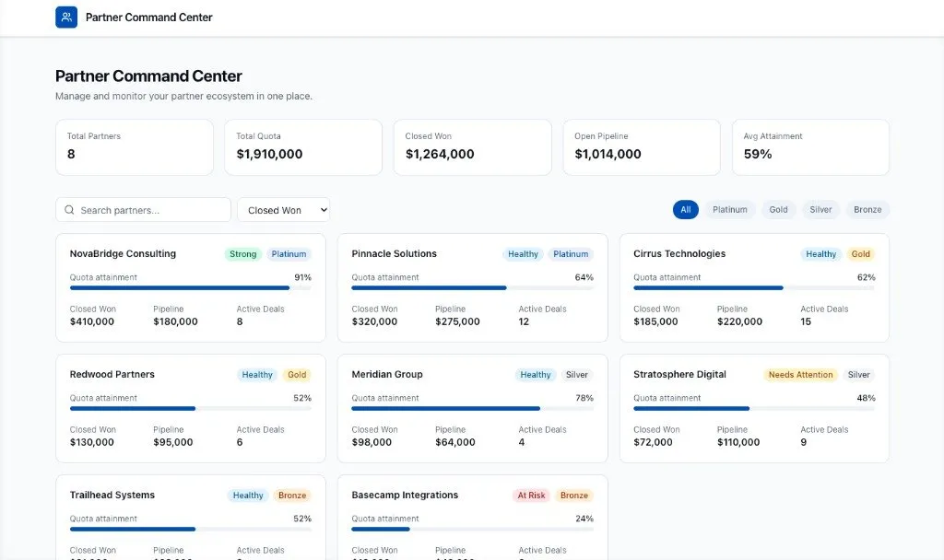Click the Healthy badge on Redwood Partners
This screenshot has width=944, height=560.
[257, 375]
